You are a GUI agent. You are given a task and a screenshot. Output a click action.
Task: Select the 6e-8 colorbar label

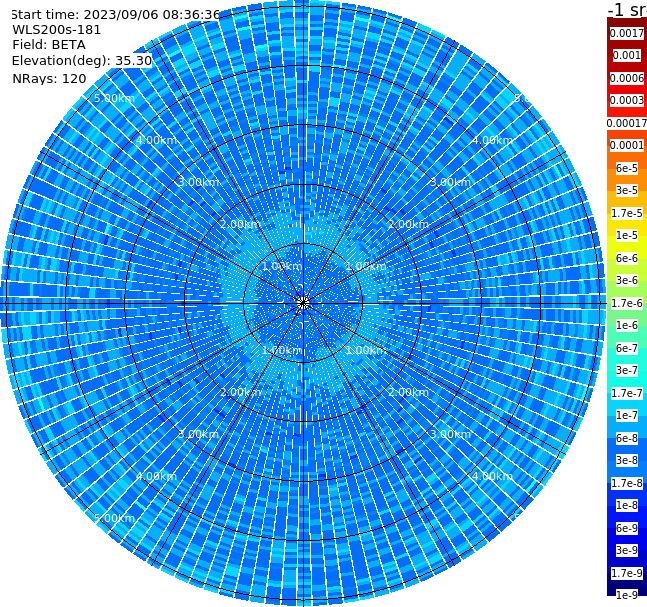tap(627, 438)
